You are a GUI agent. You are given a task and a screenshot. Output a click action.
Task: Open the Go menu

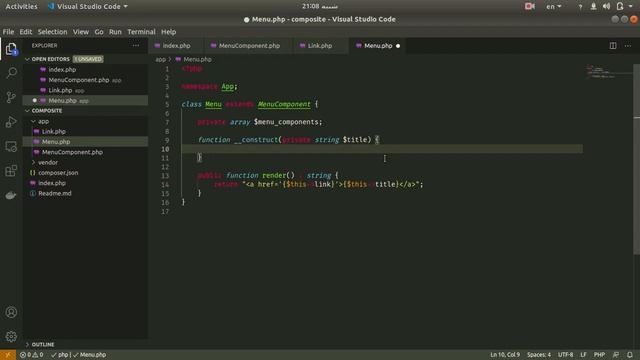coord(99,32)
